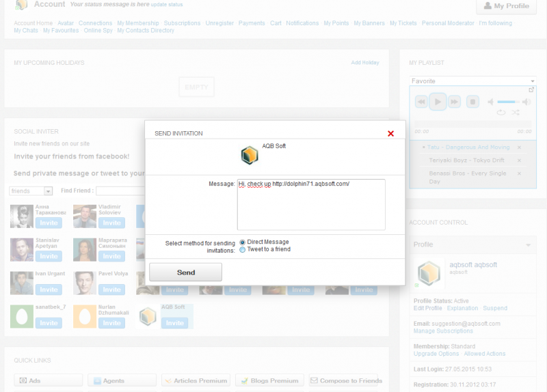Open My Membership menu item
The image size is (547, 392).
138,23
